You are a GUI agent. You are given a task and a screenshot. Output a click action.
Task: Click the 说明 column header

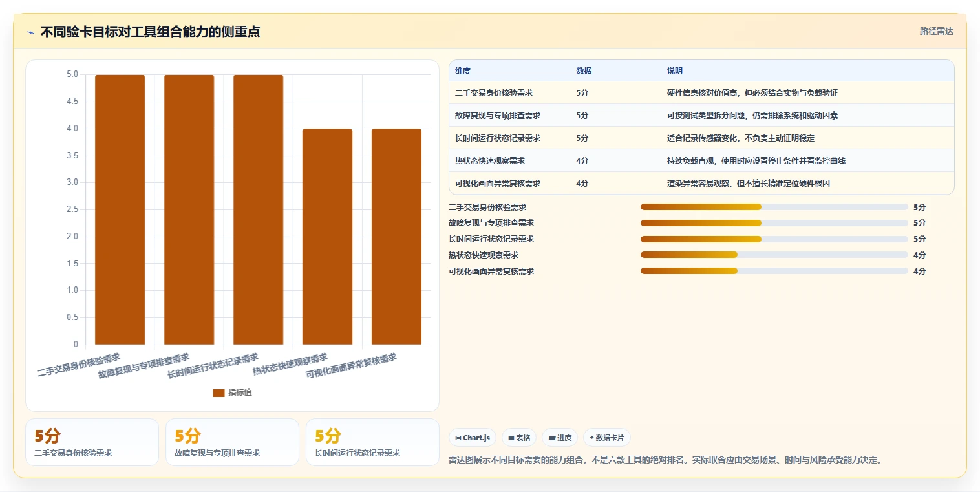675,71
